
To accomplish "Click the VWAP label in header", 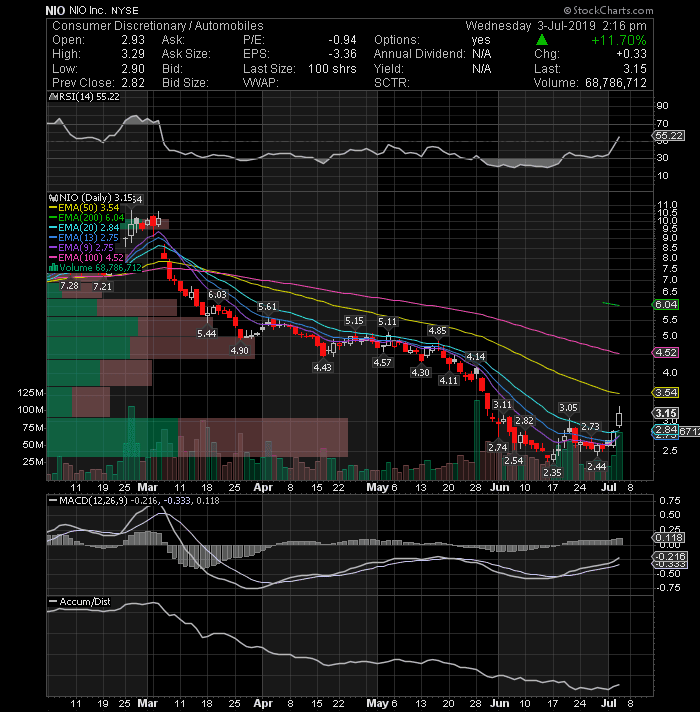I will coord(261,83).
